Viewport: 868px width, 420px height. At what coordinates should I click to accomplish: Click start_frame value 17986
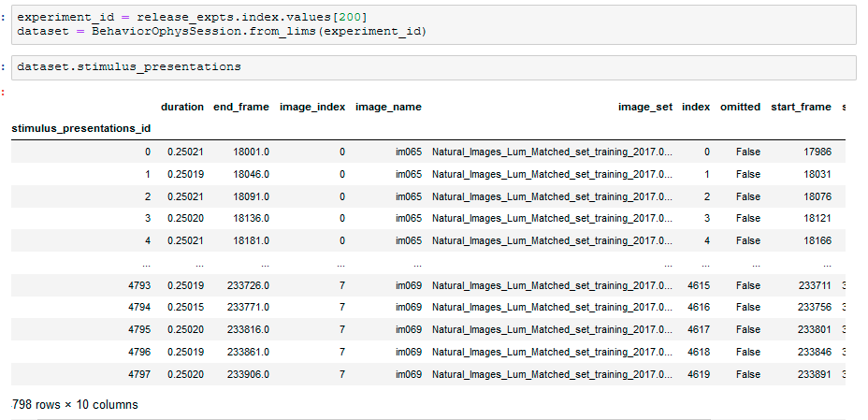tap(817, 152)
